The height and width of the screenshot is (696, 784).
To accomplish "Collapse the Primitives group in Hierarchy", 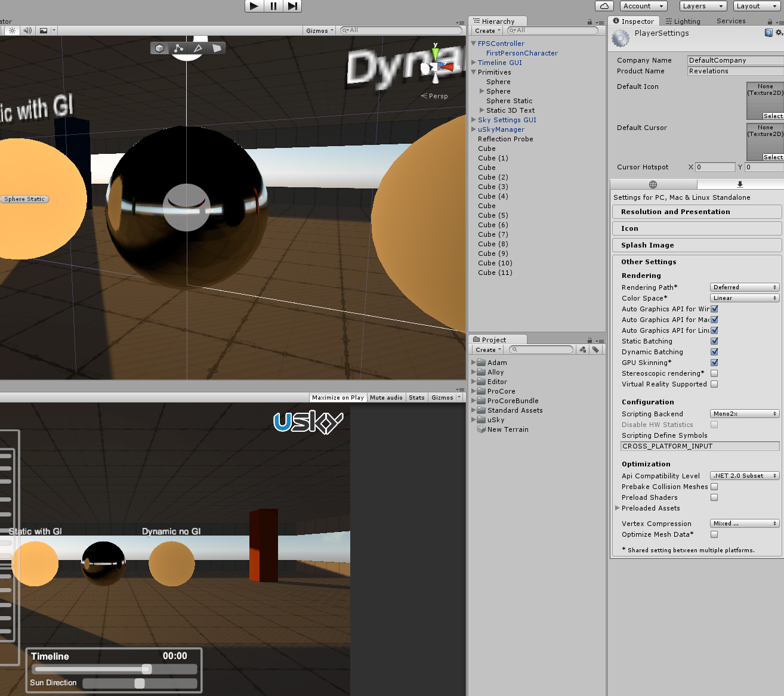I will click(473, 72).
